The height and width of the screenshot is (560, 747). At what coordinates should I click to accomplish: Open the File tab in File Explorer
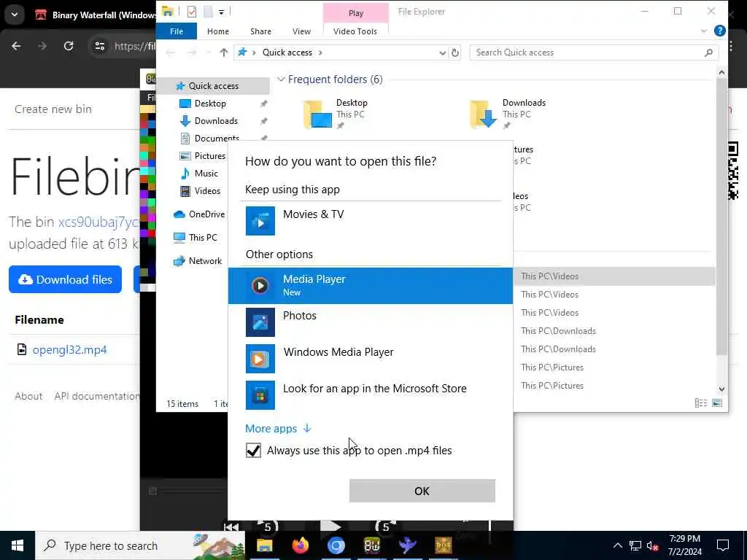point(177,31)
